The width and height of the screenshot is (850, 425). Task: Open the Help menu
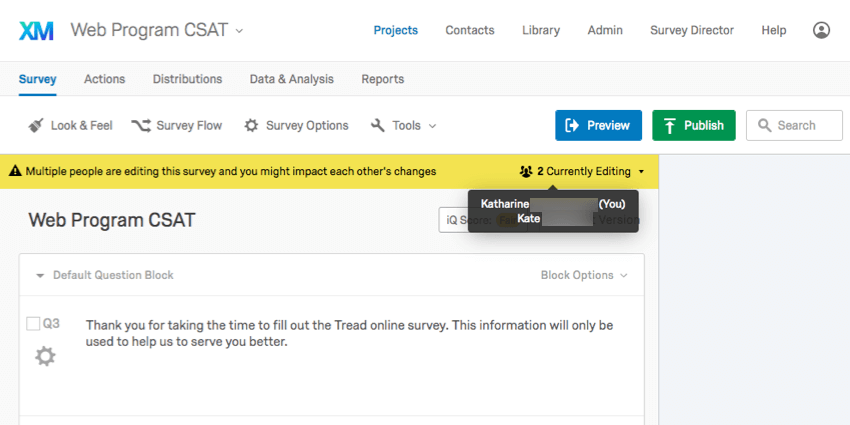point(774,30)
